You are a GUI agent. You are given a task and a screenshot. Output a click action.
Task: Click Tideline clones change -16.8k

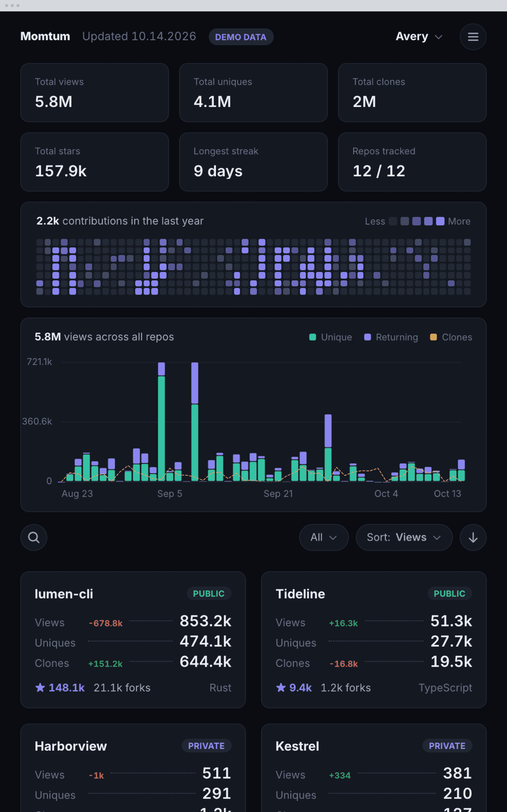click(x=344, y=664)
